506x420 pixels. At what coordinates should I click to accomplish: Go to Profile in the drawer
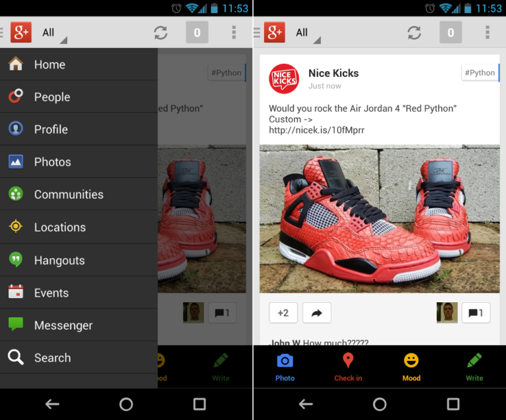[x=79, y=129]
